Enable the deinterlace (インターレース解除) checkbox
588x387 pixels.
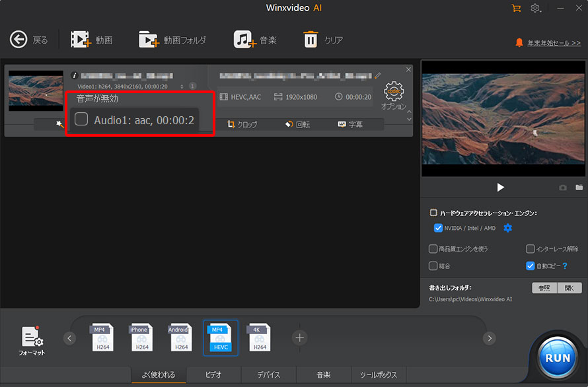tap(530, 249)
